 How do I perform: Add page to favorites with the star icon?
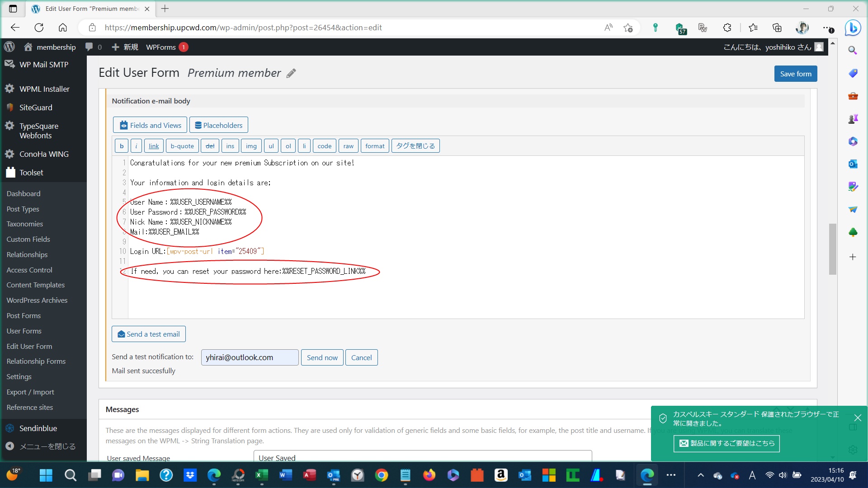pos(628,28)
